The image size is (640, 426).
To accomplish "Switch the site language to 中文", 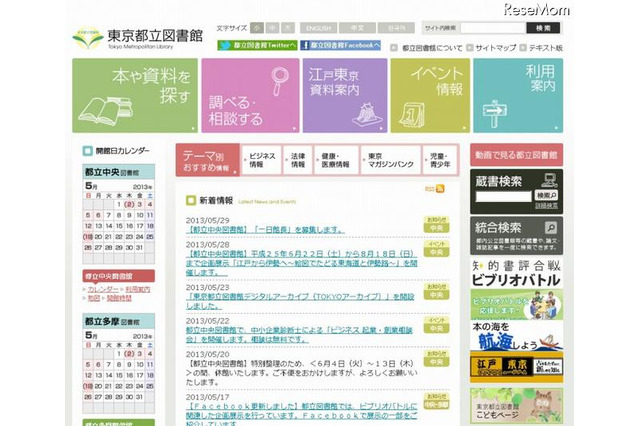I will tap(357, 28).
